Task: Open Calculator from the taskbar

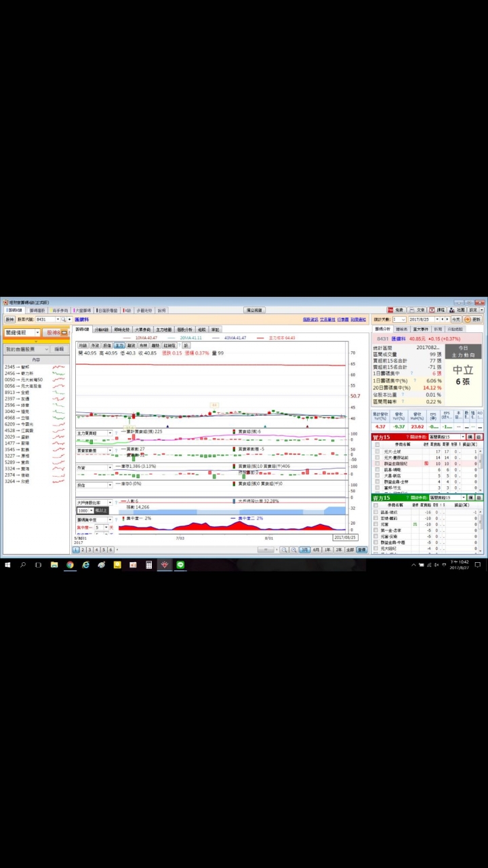Action: 148,564
